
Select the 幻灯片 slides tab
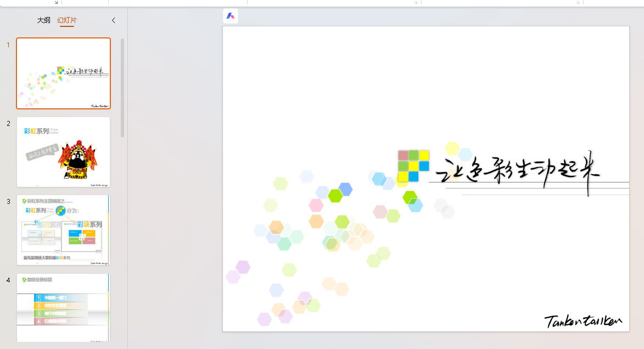[x=67, y=20]
